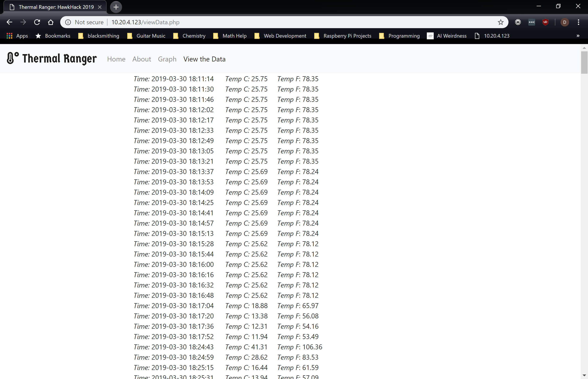Screen dimensions: 588x379
Task: View Not secure site information
Action: [x=84, y=22]
